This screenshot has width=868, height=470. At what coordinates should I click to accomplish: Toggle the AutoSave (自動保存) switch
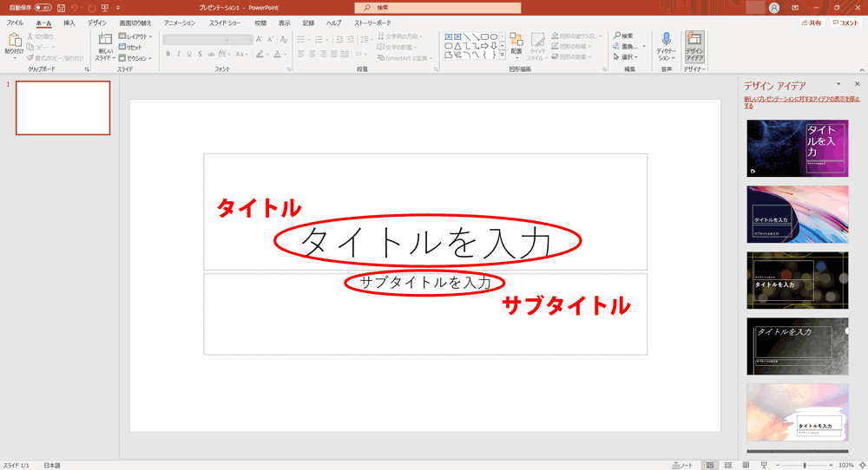43,8
